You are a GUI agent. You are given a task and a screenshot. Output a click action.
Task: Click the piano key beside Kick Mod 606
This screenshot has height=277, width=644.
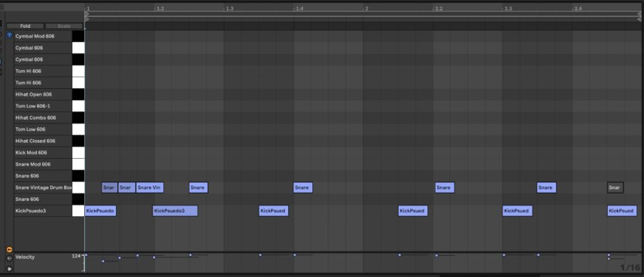(x=78, y=153)
